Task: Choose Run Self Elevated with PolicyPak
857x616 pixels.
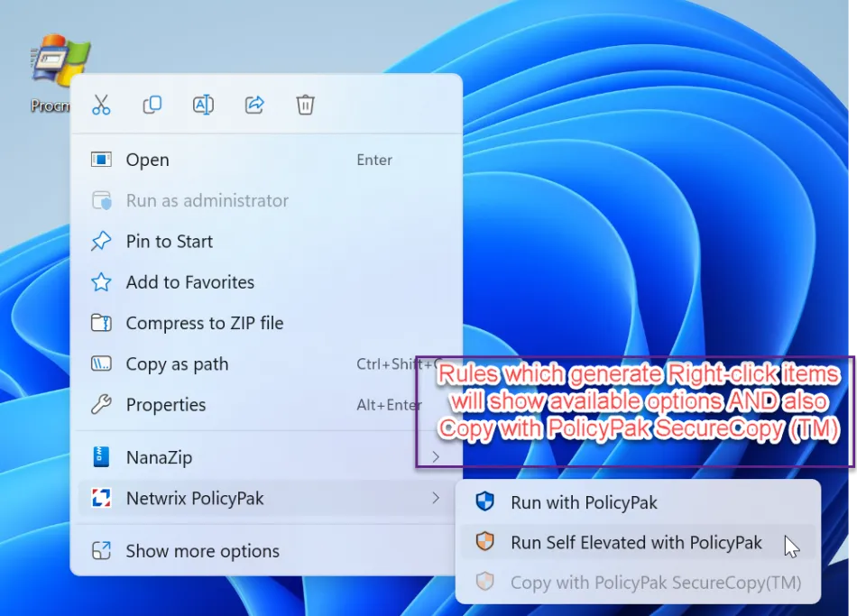Action: coord(638,542)
